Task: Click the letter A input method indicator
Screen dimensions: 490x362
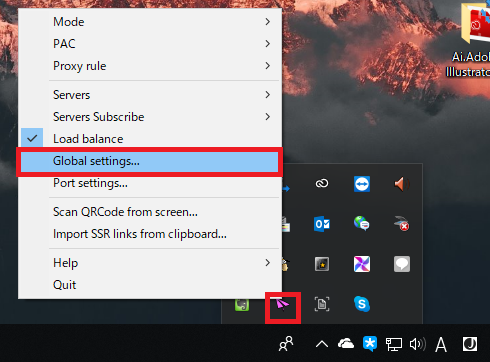Action: tap(441, 344)
